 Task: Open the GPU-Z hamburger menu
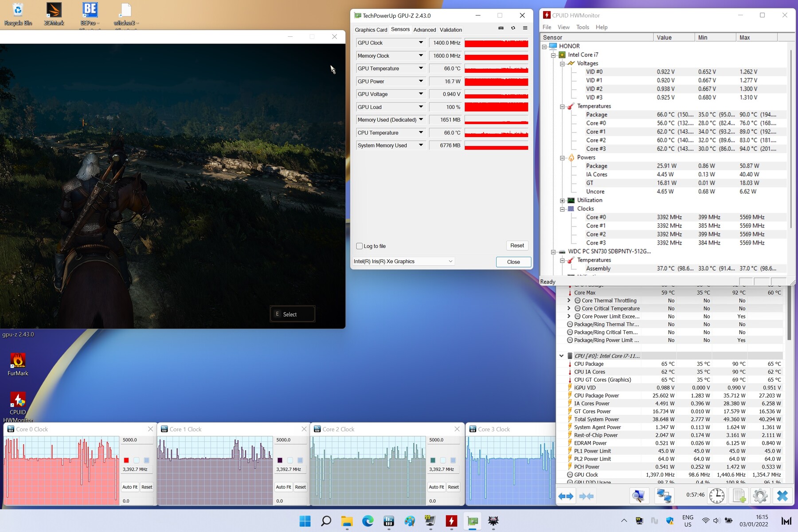pyautogui.click(x=525, y=28)
